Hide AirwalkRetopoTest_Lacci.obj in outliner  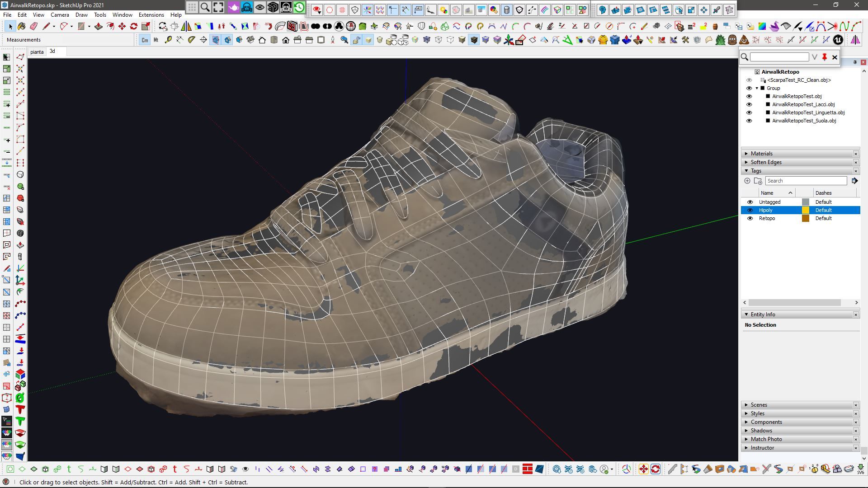[x=749, y=104]
